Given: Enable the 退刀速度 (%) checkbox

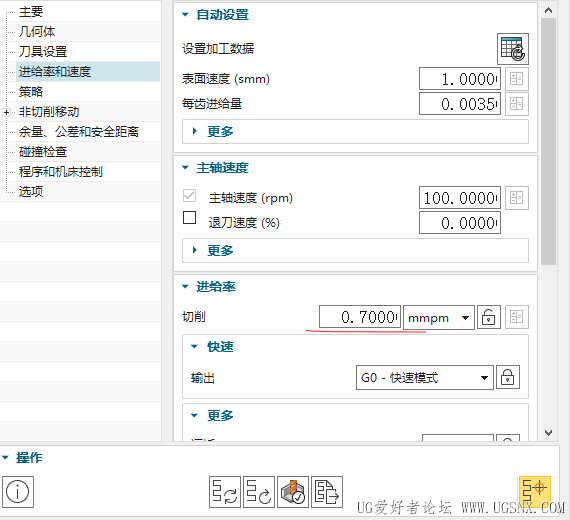Looking at the screenshot, I should (189, 218).
